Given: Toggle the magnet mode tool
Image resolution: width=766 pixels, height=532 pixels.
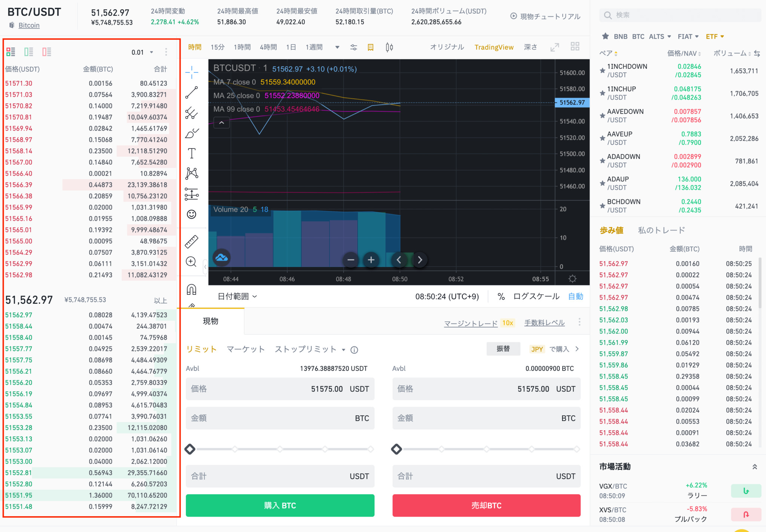Looking at the screenshot, I should 191,290.
